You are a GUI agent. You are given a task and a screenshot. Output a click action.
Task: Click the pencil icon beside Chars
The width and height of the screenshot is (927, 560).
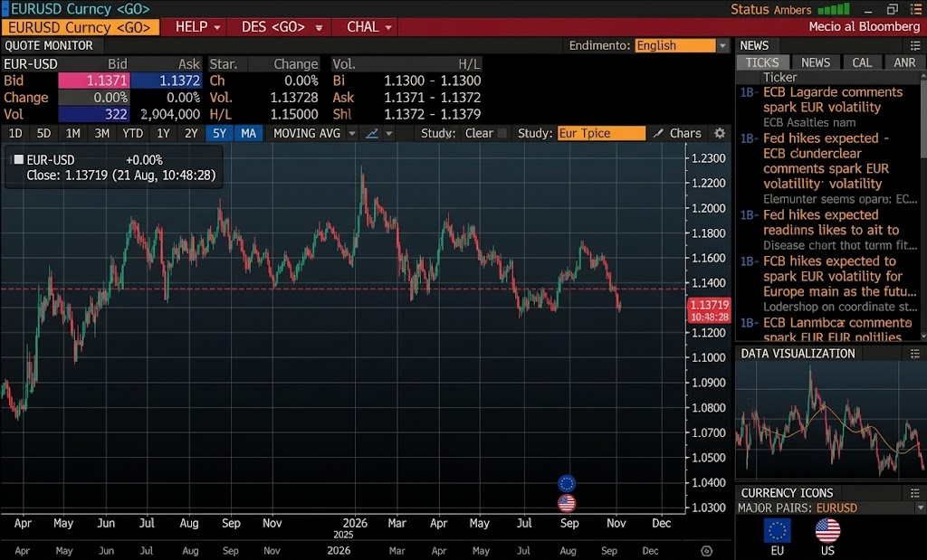coord(658,134)
